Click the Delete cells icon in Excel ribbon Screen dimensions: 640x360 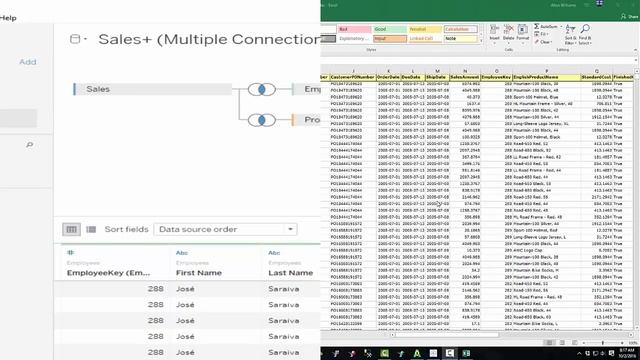pos(509,29)
